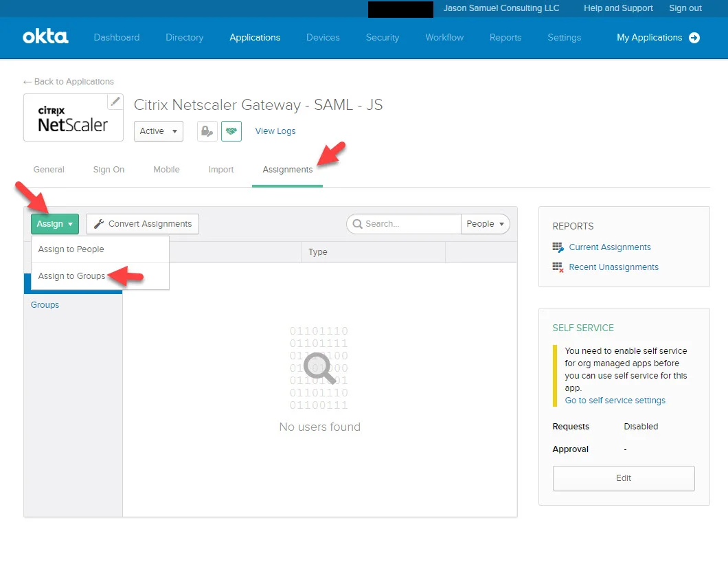This screenshot has height=562, width=728.
Task: Switch to the Sign On tab
Action: click(109, 170)
